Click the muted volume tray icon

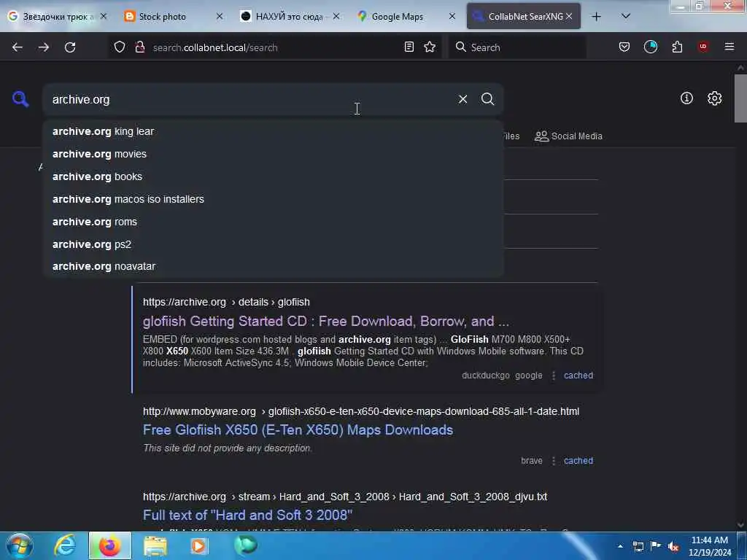(673, 547)
